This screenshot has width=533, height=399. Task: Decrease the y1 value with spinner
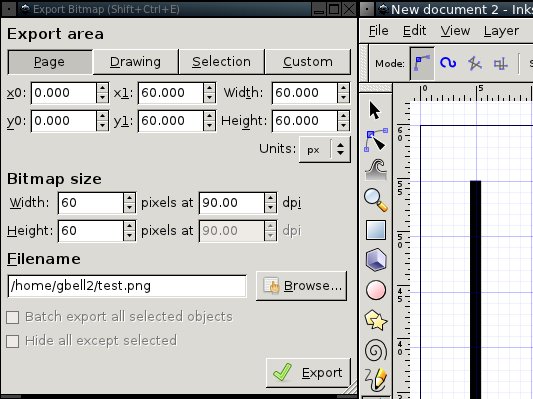click(209, 126)
